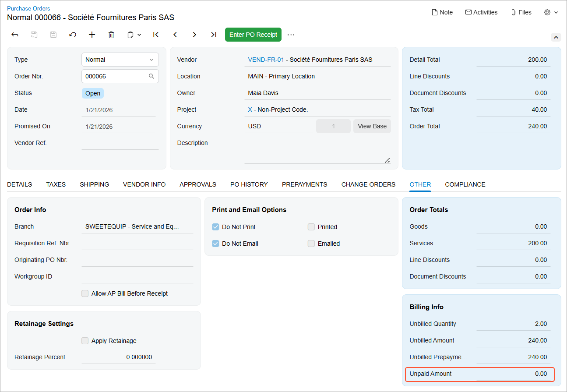The image size is (567, 392).
Task: Click the Originating PO Nbr. field
Action: (x=137, y=260)
